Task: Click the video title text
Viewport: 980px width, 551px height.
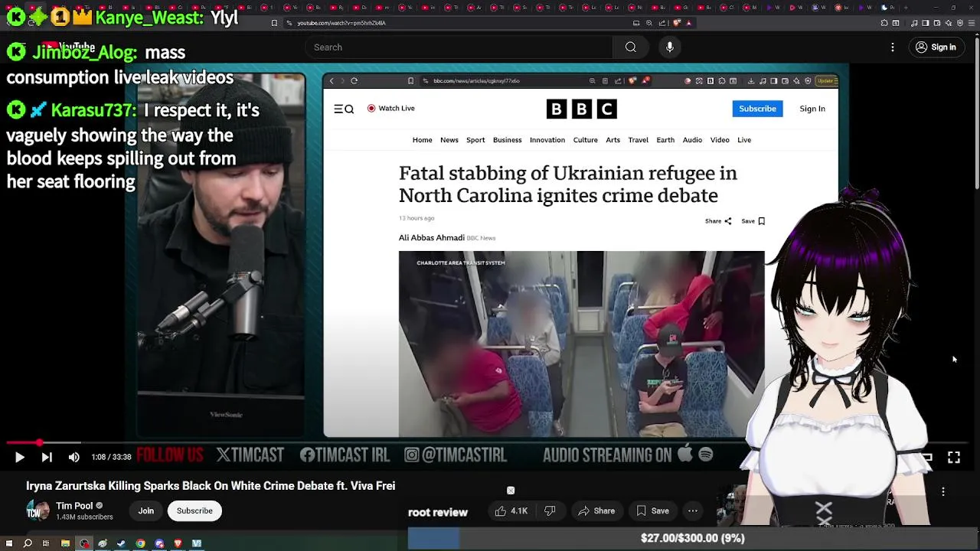Action: coord(211,486)
